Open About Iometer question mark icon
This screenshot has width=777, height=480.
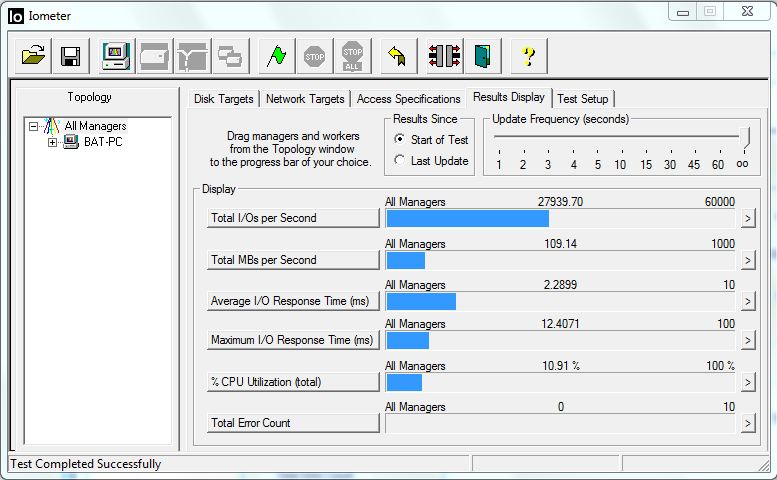(529, 56)
